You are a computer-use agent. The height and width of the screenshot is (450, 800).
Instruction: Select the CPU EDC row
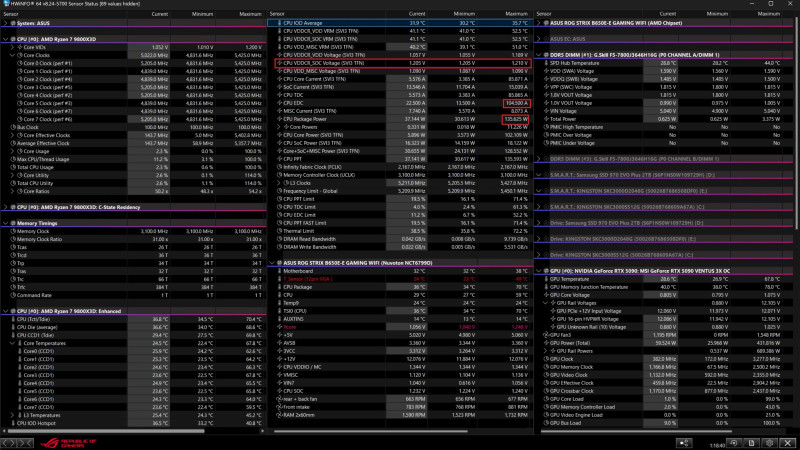pos(399,103)
